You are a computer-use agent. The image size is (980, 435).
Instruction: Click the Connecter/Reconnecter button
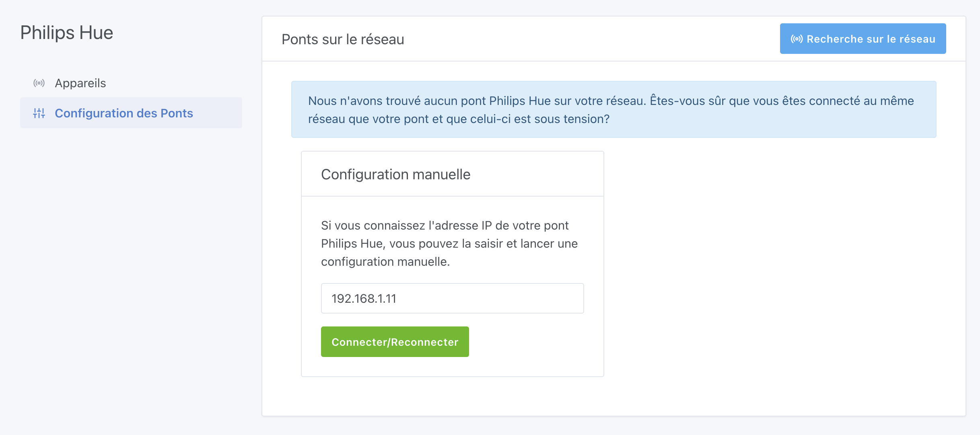pyautogui.click(x=395, y=342)
